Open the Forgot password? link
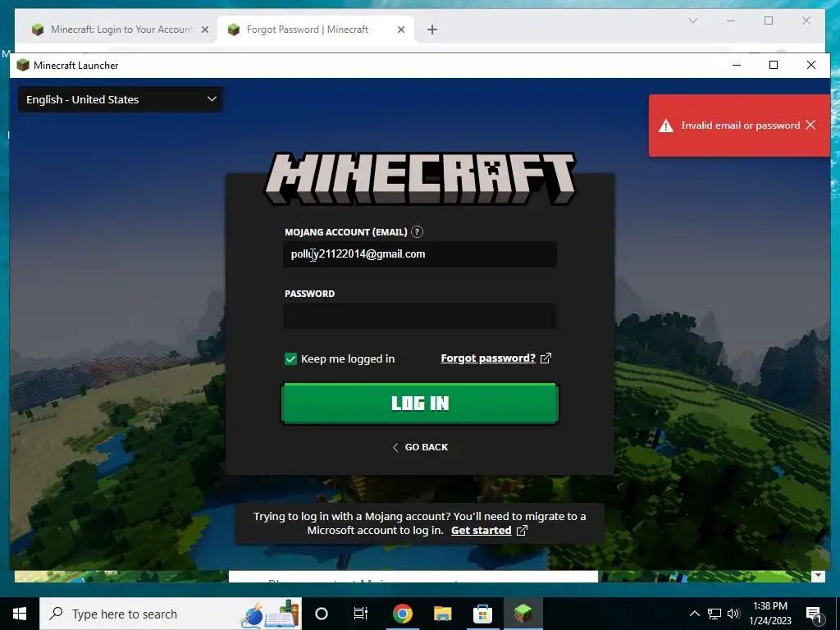The width and height of the screenshot is (840, 630). tap(488, 358)
